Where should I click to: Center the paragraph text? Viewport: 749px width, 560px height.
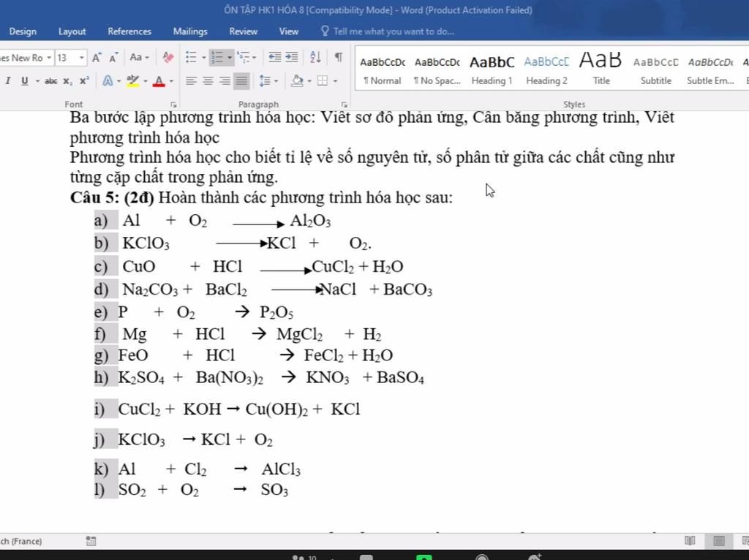tap(208, 80)
